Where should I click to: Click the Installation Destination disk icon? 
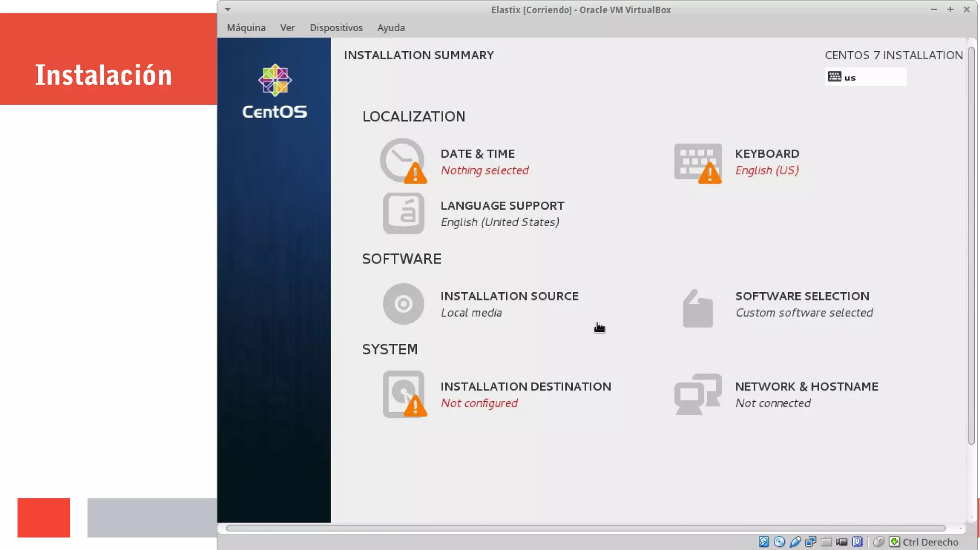tap(403, 394)
